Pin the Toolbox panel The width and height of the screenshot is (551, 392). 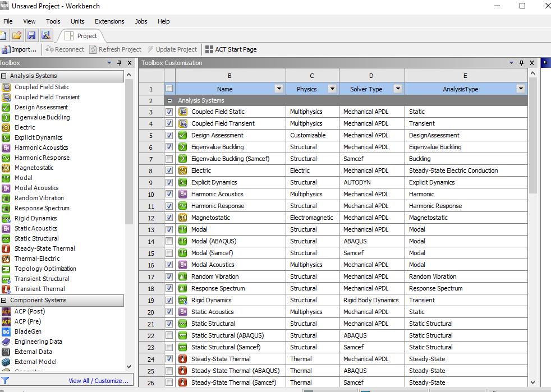[119, 63]
